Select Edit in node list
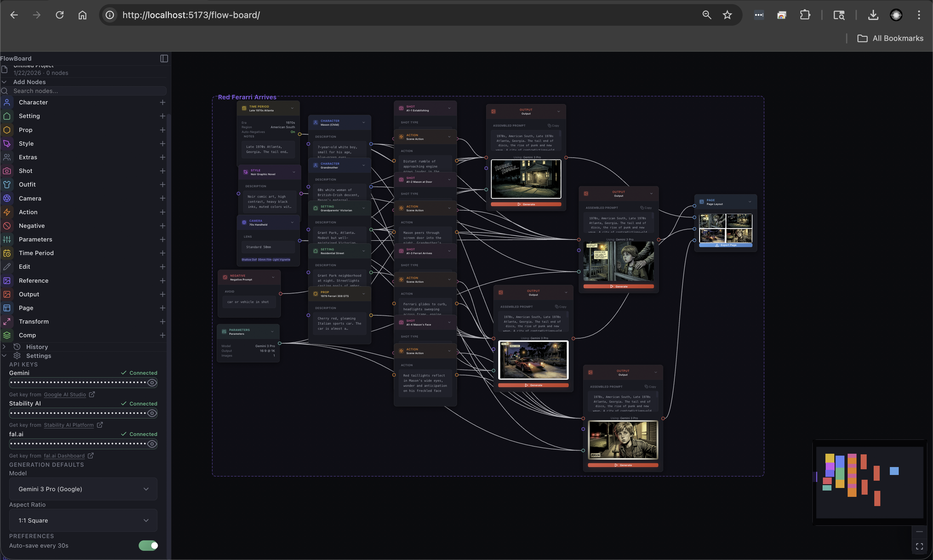 [24, 267]
